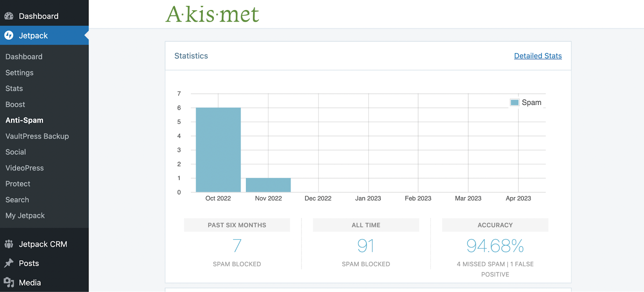Open VaultPress Backup
644x292 pixels.
(x=37, y=136)
